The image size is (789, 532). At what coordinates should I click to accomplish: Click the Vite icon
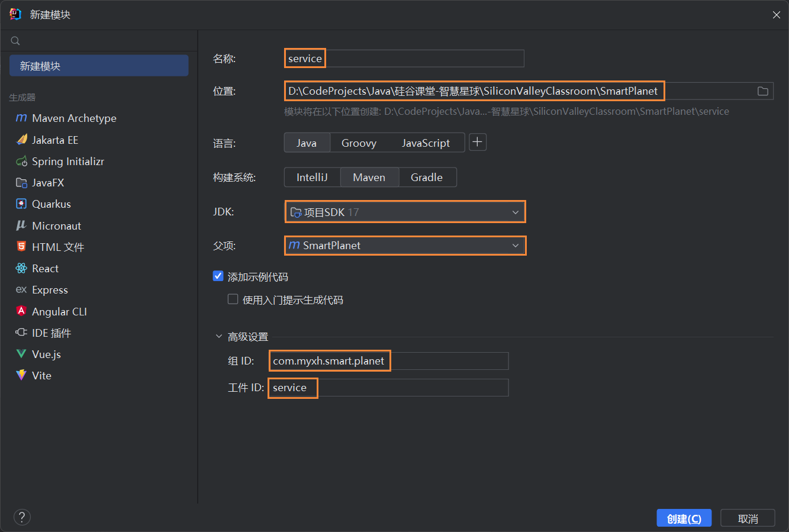[21, 375]
